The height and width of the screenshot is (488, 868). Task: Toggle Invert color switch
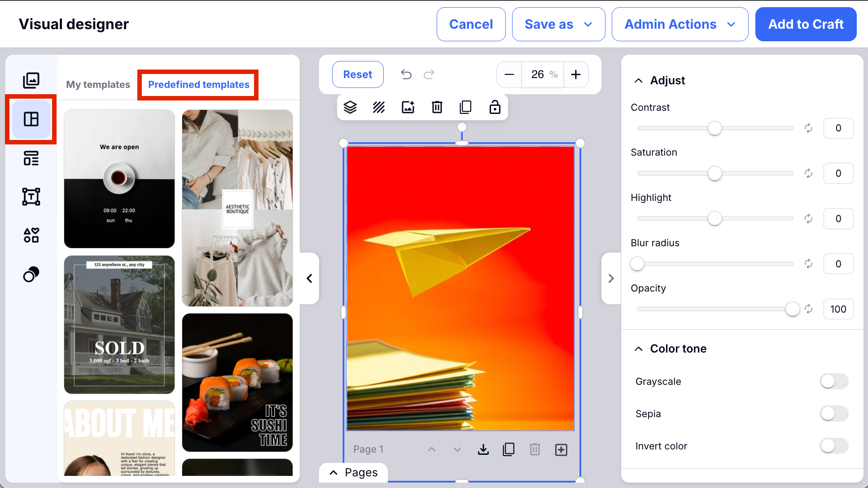834,446
